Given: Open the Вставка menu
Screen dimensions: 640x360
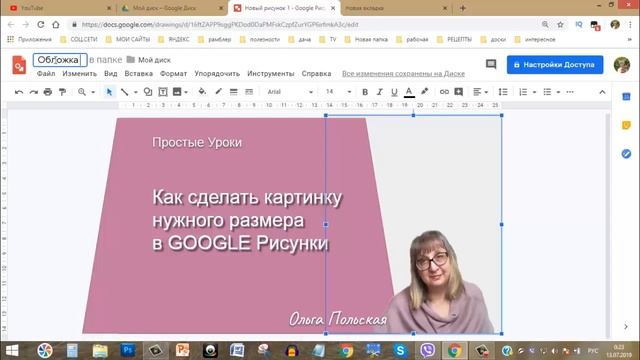Looking at the screenshot, I should 138,74.
